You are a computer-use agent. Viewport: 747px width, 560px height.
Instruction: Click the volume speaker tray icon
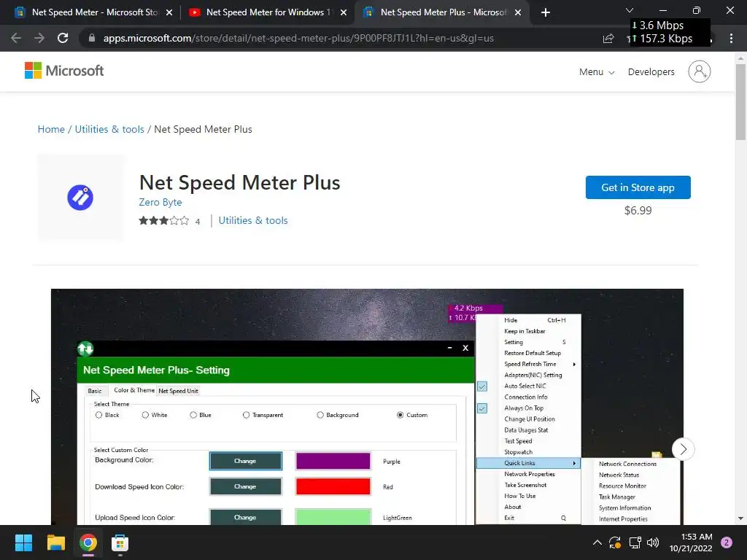pos(653,542)
